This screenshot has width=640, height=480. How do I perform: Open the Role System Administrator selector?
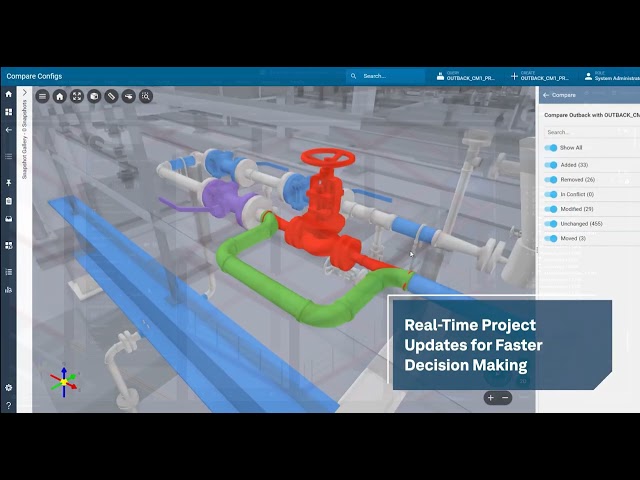612,76
